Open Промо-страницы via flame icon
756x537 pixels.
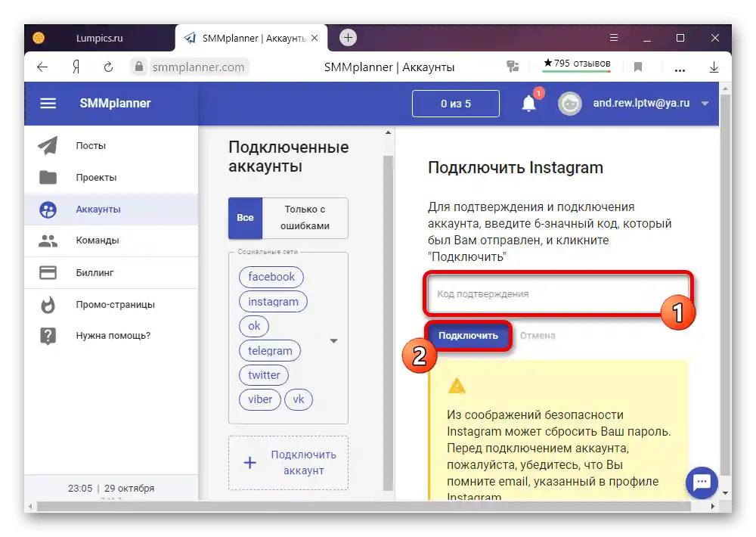(x=46, y=304)
